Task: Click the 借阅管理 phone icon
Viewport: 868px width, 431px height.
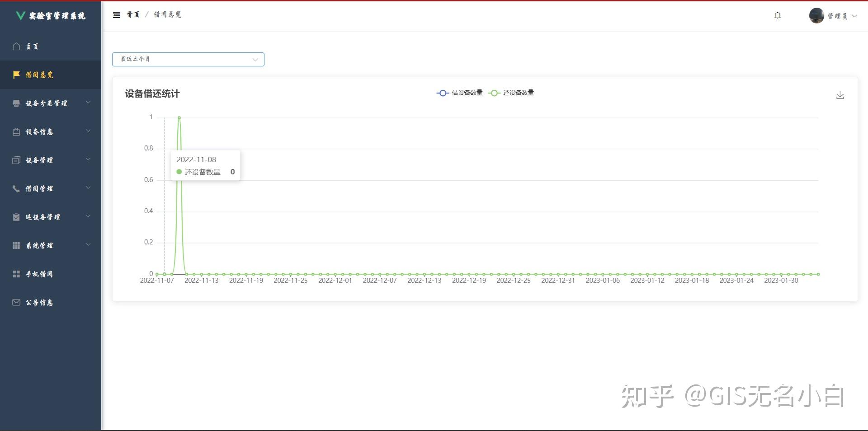Action: point(16,188)
